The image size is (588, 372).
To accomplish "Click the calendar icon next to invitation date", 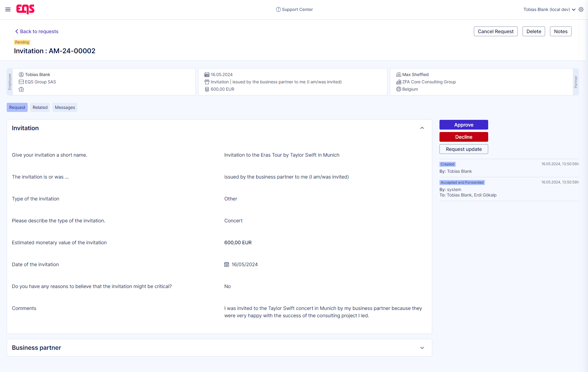I will pos(227,264).
